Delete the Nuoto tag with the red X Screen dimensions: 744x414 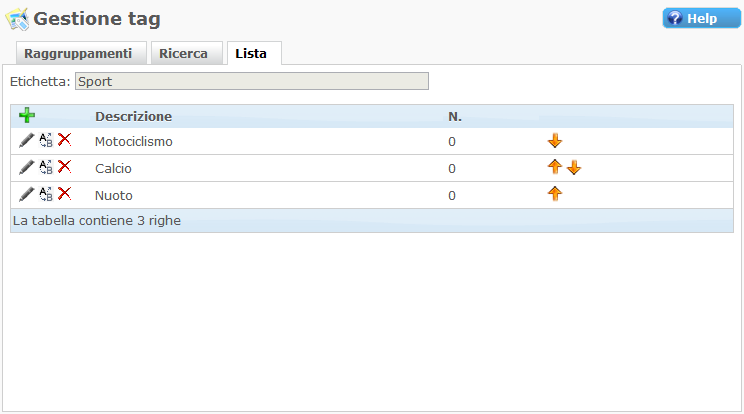pyautogui.click(x=65, y=194)
